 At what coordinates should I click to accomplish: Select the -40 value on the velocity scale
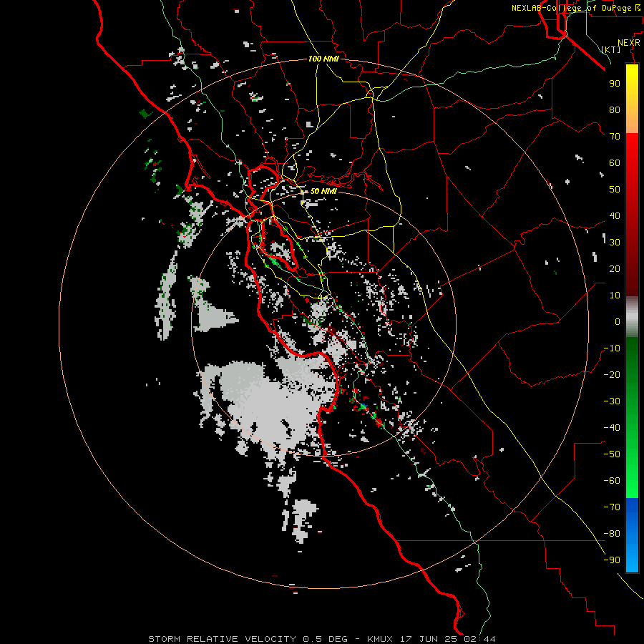coord(612,428)
